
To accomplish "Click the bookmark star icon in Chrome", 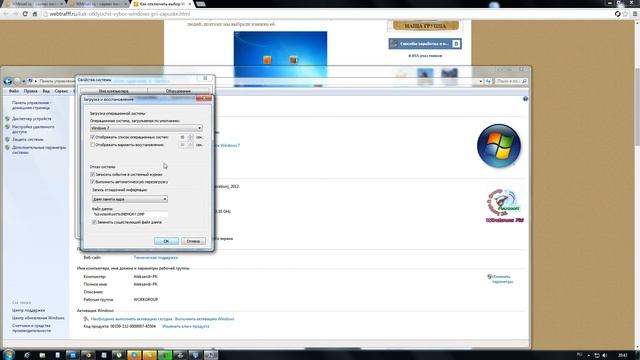I will pos(625,14).
